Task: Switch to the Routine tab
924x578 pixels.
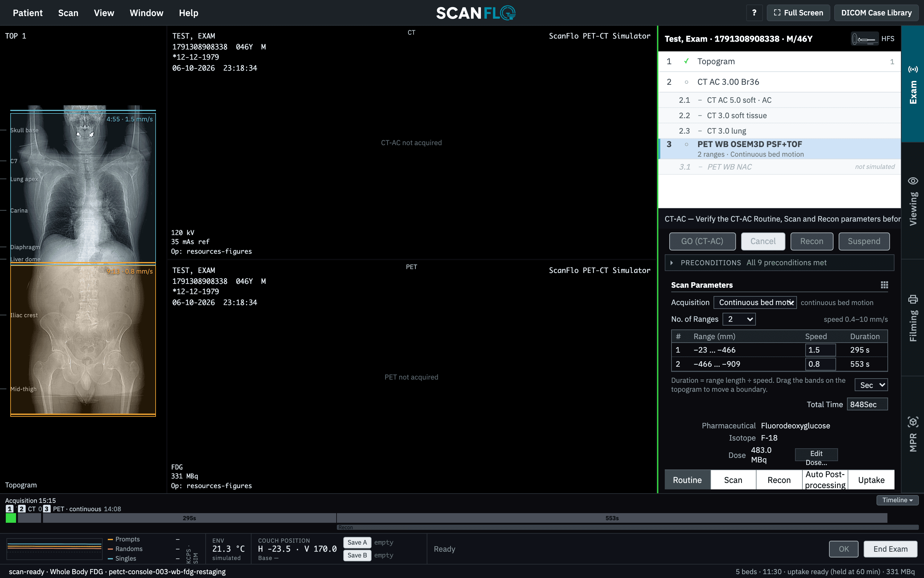Action: (687, 480)
